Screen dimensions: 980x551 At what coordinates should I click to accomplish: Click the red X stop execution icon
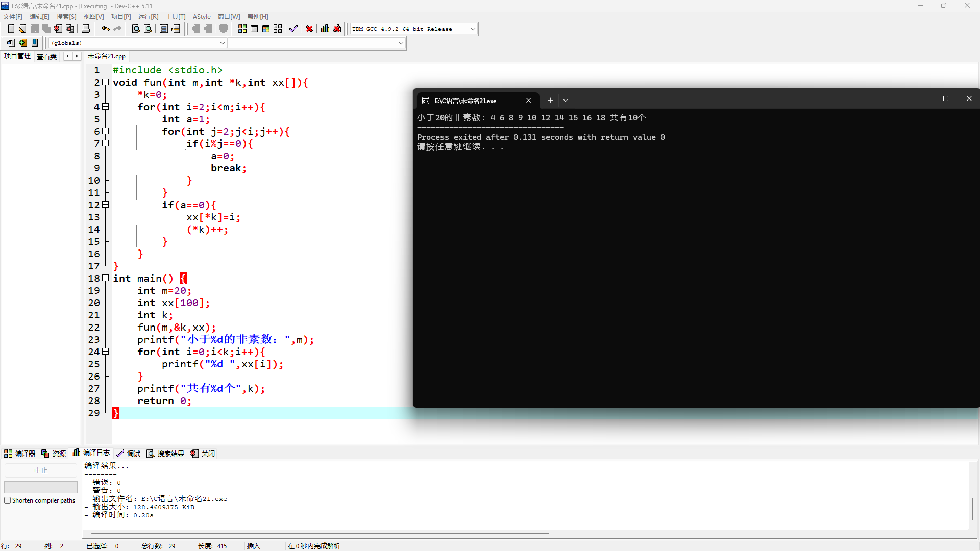point(309,29)
